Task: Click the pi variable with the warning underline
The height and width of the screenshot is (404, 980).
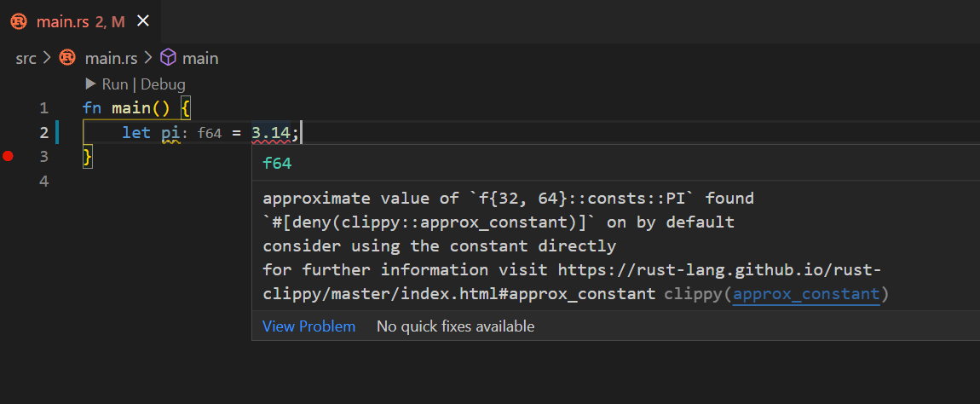Action: point(170,133)
